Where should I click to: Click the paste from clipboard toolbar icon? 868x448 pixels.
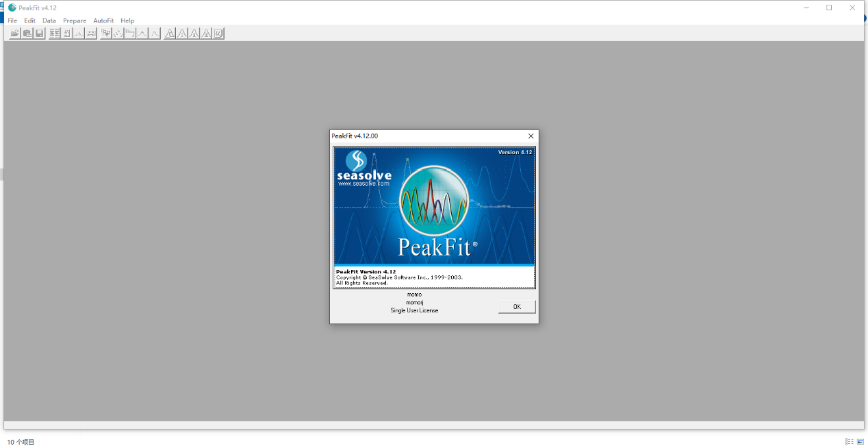pyautogui.click(x=27, y=34)
